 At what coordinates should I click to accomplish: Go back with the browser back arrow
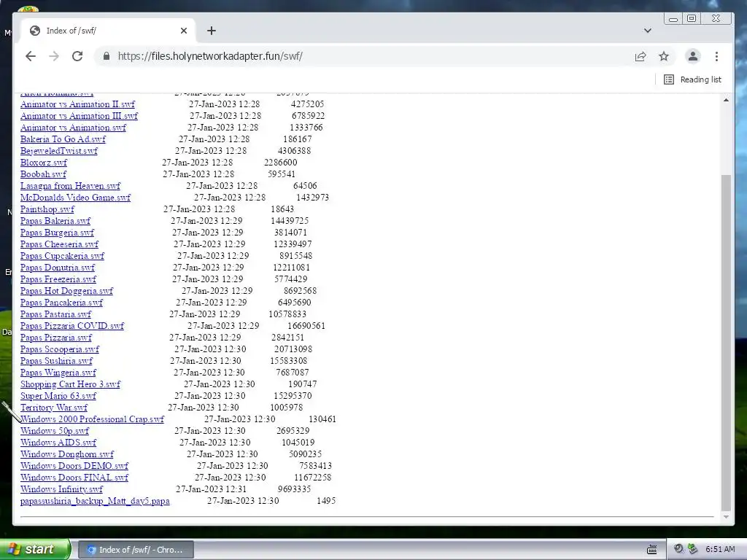tap(31, 56)
